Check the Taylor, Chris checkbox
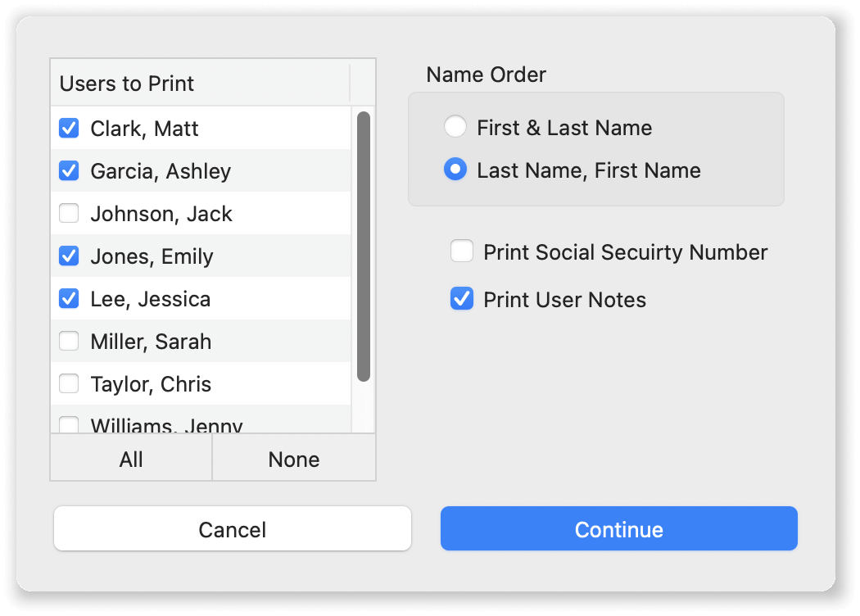 coord(69,384)
